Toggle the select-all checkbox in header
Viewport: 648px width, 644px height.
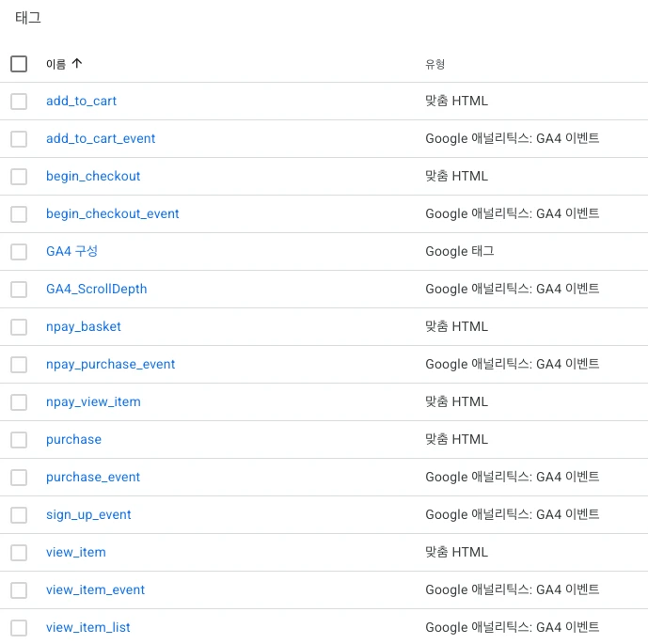pyautogui.click(x=19, y=64)
